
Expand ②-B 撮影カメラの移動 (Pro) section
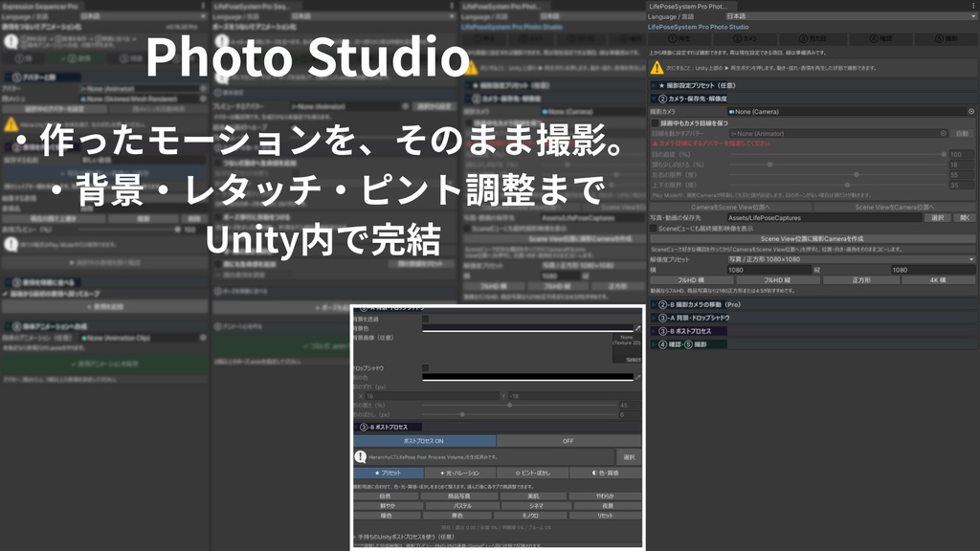813,304
